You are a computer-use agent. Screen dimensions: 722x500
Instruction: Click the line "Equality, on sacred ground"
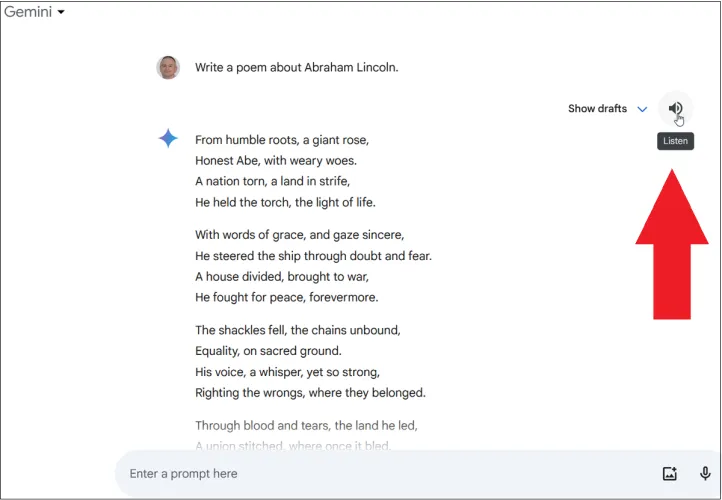point(268,351)
